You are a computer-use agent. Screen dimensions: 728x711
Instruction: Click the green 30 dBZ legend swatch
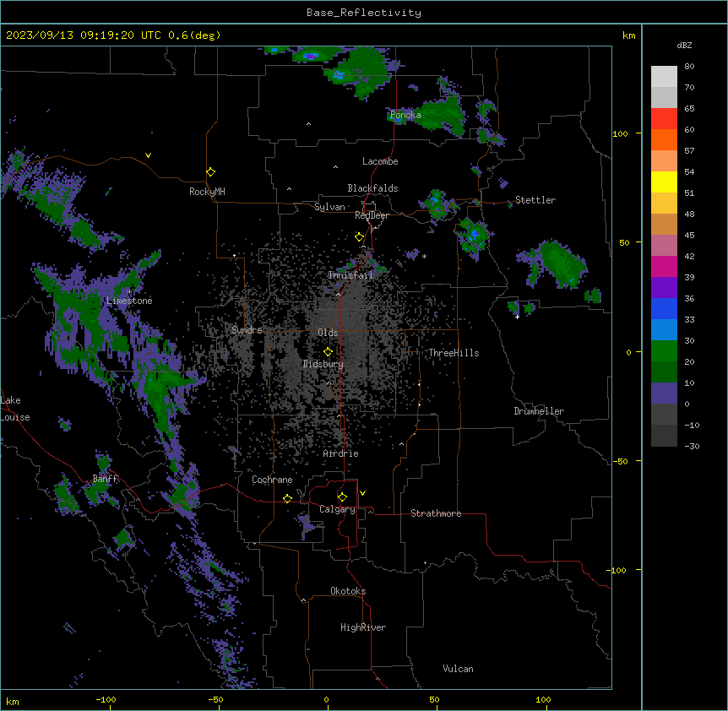[664, 351]
